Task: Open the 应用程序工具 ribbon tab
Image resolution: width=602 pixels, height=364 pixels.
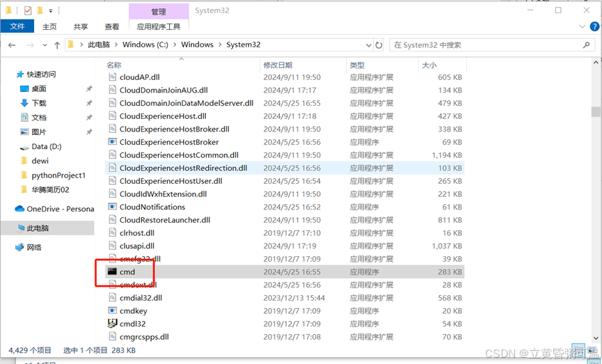Action: [x=159, y=26]
